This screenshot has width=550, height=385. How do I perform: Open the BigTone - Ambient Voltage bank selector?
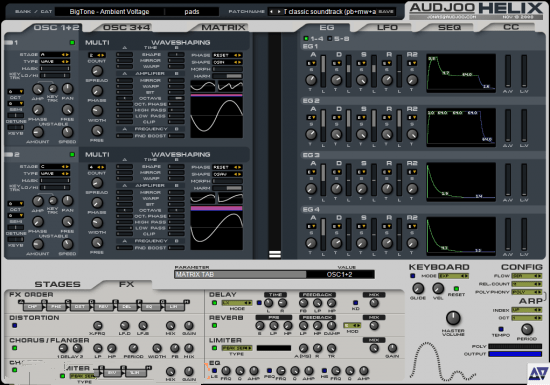[x=109, y=12]
